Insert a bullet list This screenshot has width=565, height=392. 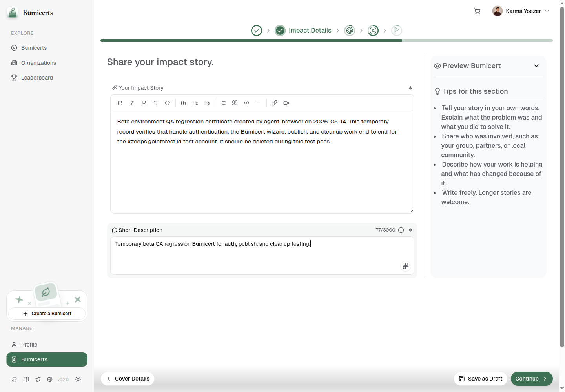pos(223,103)
